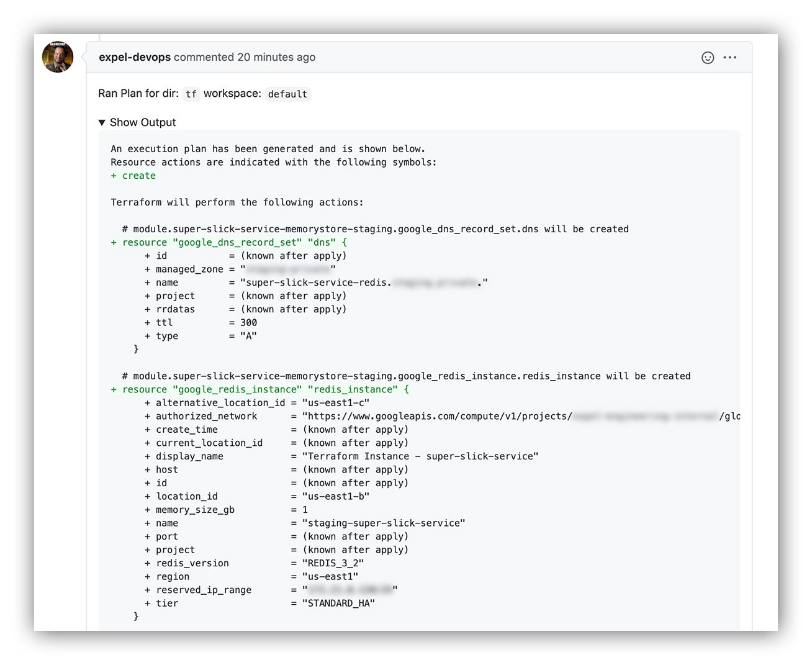Click the google_redis_instance resource line
Image resolution: width=812 pixels, height=665 pixels.
[260, 389]
